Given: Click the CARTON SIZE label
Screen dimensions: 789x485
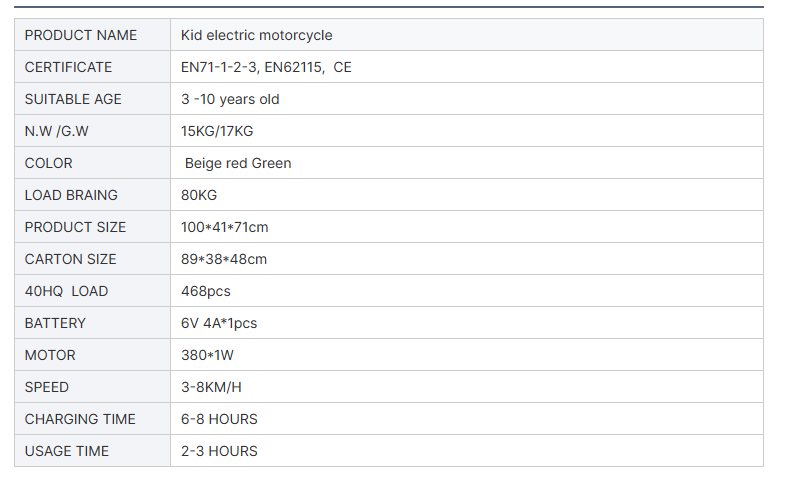Looking at the screenshot, I should [x=70, y=259].
